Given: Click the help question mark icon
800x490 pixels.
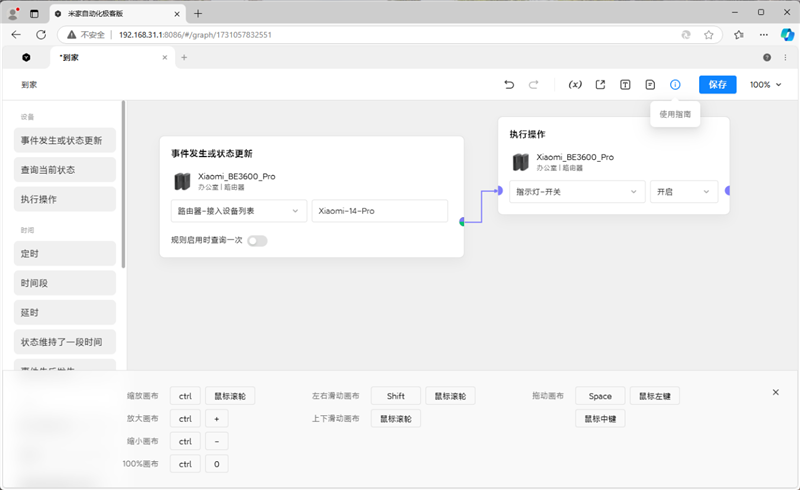Looking at the screenshot, I should click(767, 58).
